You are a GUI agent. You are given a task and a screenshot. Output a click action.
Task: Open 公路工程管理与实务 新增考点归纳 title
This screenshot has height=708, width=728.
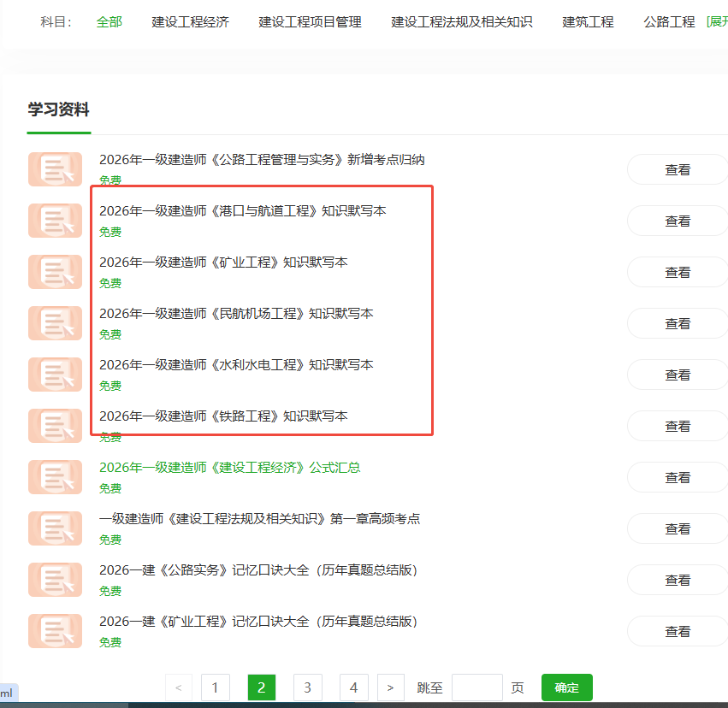click(262, 160)
